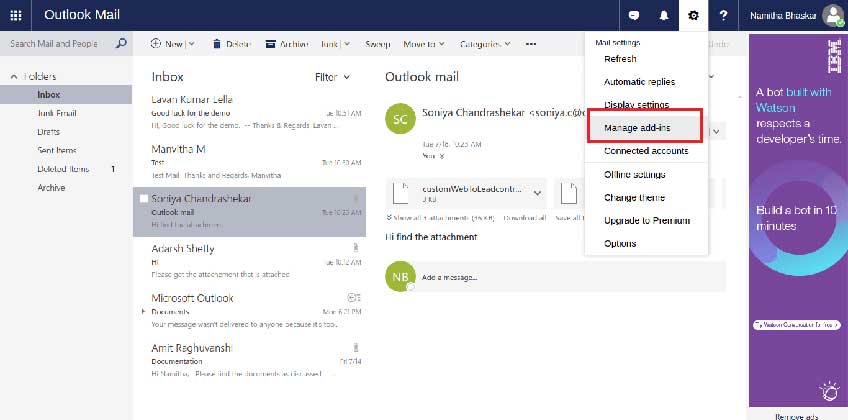Open the more commands ellipsis

point(531,44)
